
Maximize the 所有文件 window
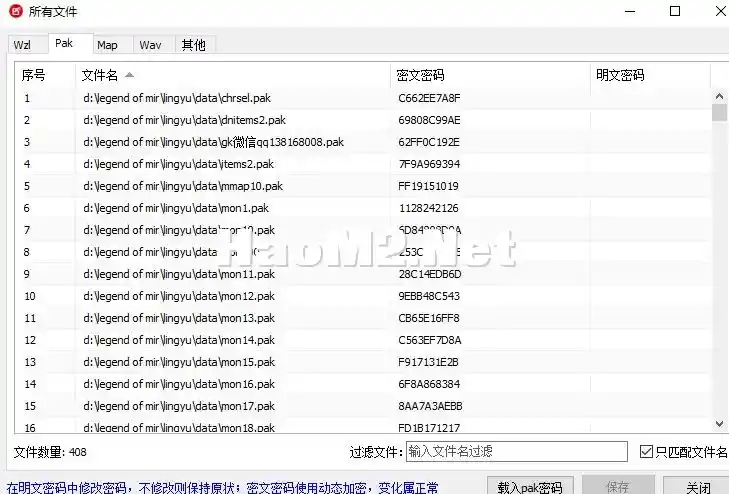tap(675, 11)
